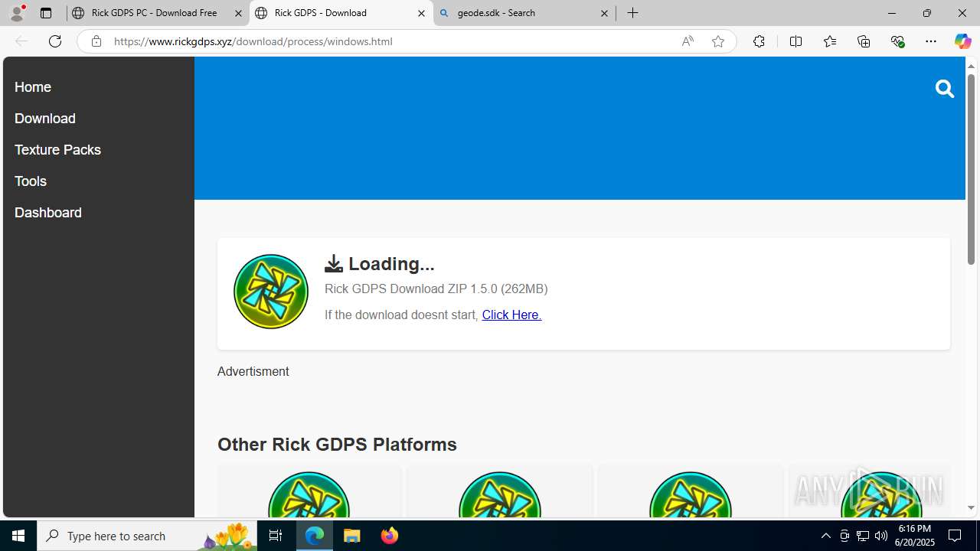Switch to geode.sdk - Search tab
The image size is (980, 551).
524,13
